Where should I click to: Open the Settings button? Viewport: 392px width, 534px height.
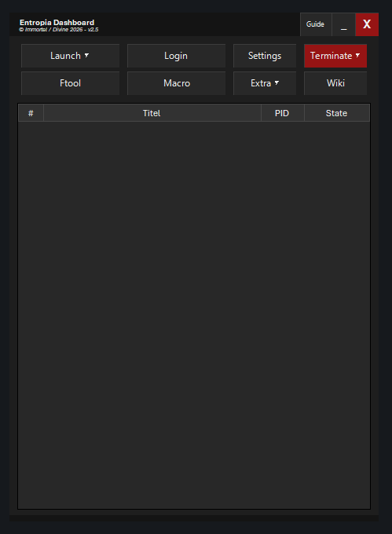[x=265, y=56]
